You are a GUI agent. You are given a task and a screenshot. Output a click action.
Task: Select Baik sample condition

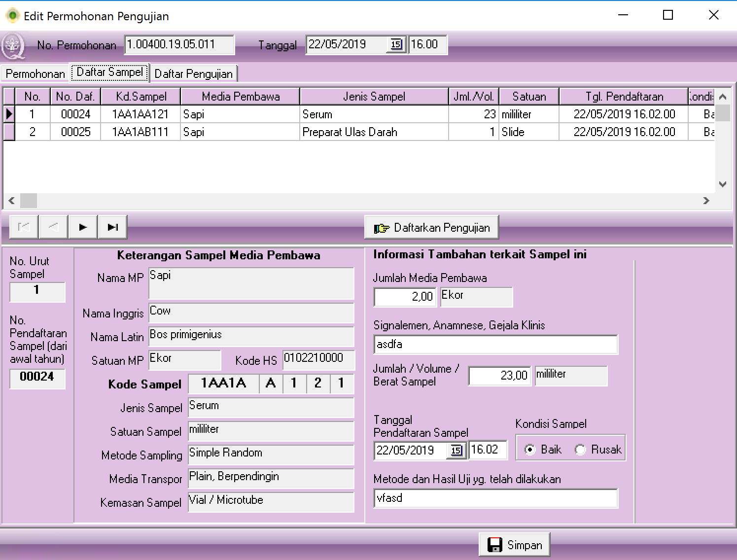click(x=530, y=450)
